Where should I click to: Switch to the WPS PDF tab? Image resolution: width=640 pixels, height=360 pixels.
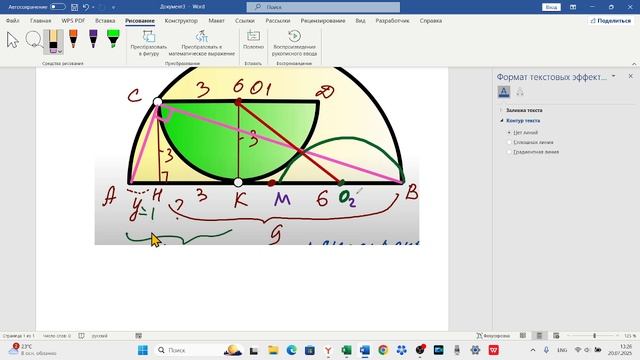tap(73, 20)
